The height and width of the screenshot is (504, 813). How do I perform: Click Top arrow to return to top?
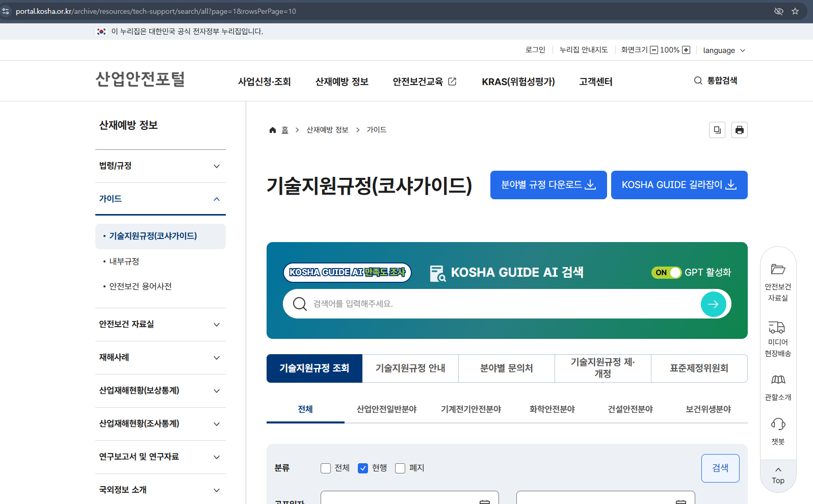coord(778,475)
